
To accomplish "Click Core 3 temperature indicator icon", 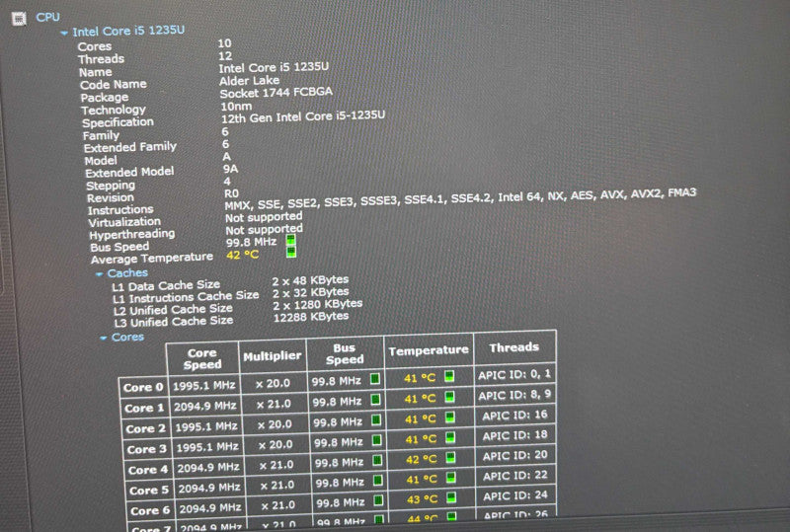I will click(450, 437).
